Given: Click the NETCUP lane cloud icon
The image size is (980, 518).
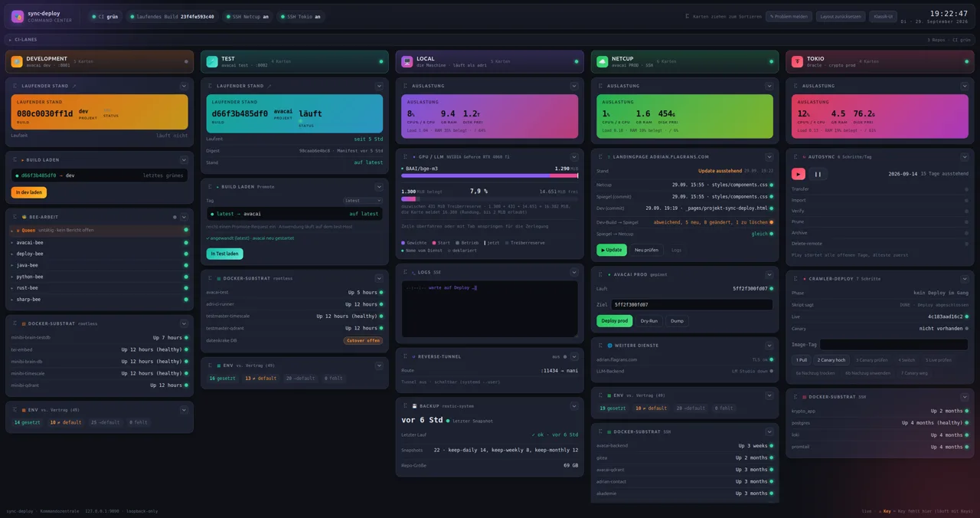Looking at the screenshot, I should click(x=603, y=61).
